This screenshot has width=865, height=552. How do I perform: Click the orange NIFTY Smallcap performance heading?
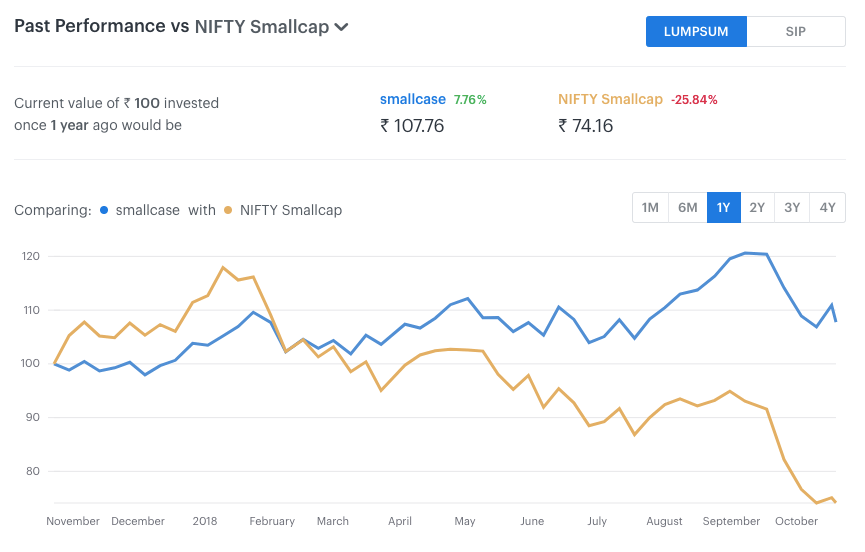tap(610, 99)
